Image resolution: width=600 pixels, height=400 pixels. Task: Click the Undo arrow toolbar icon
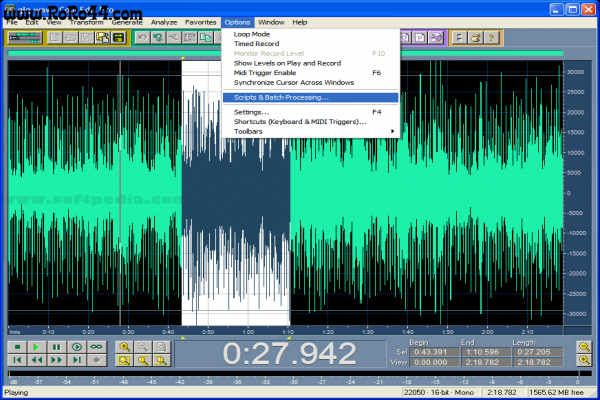pyautogui.click(x=142, y=38)
